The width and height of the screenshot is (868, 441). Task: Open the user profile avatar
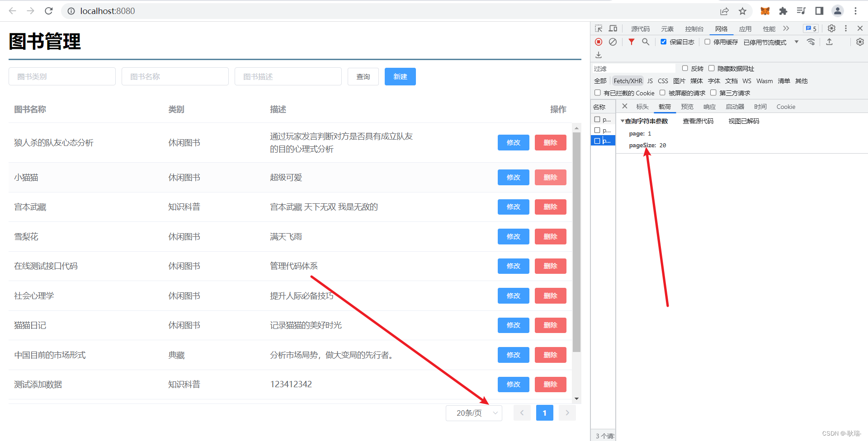coord(838,11)
